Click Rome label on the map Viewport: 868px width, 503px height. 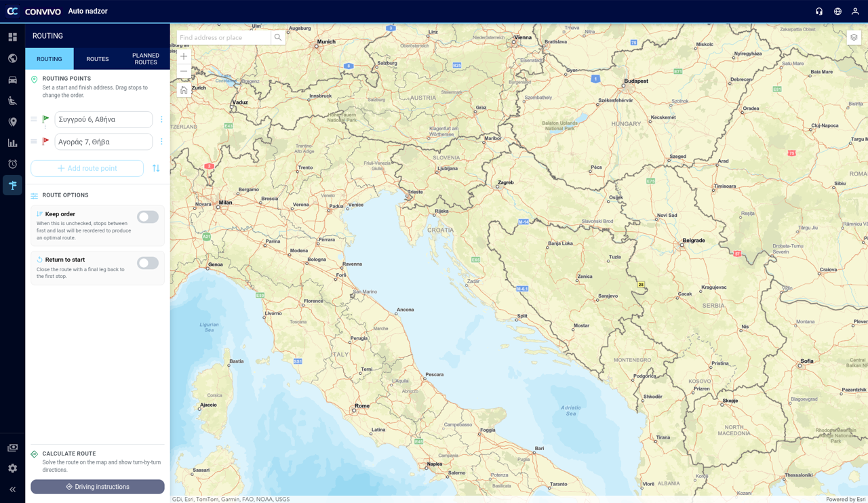pos(362,406)
